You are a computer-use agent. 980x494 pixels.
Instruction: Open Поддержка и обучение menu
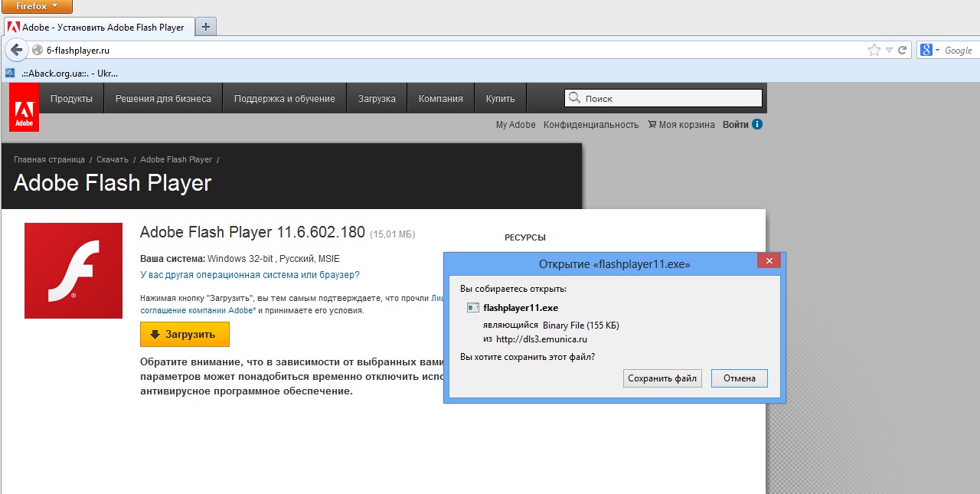[x=285, y=99]
